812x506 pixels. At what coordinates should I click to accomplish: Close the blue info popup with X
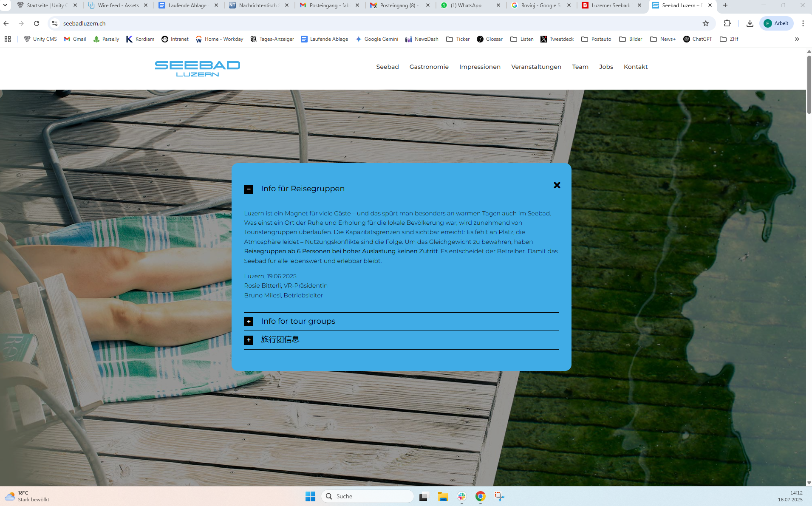557,185
